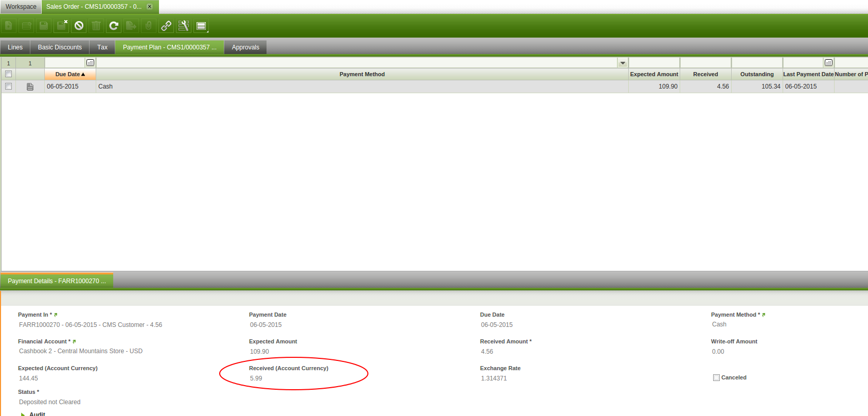
Task: Click the Received filter input field
Action: tap(705, 63)
